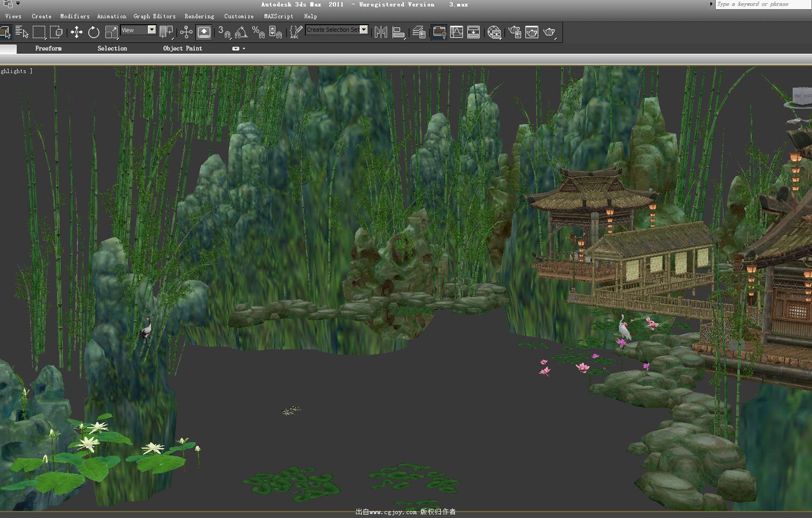Switch to the Object Paint ribbon tab

click(x=183, y=48)
